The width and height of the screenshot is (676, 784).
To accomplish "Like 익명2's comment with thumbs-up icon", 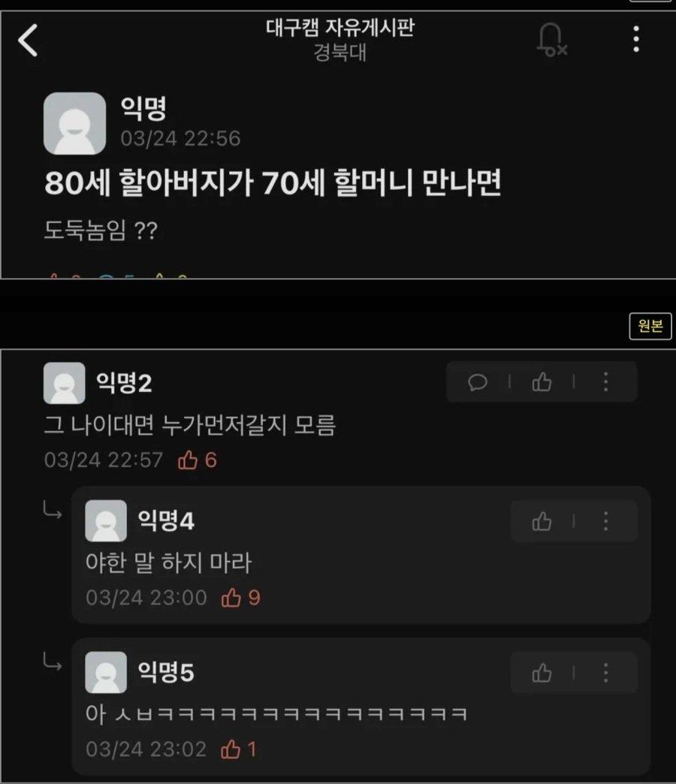I will coord(542,382).
